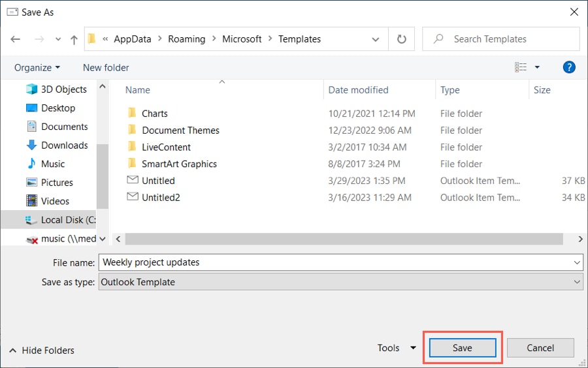Click the Cancel button
Image resolution: width=588 pixels, height=368 pixels.
point(540,348)
